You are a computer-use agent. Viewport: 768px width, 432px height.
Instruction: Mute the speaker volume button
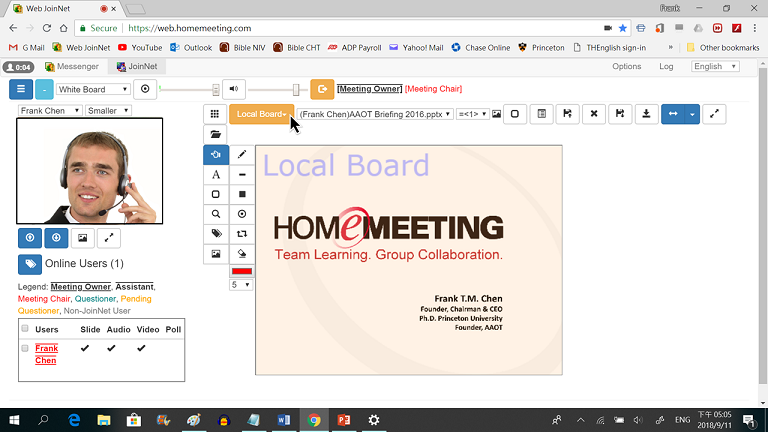pos(233,89)
